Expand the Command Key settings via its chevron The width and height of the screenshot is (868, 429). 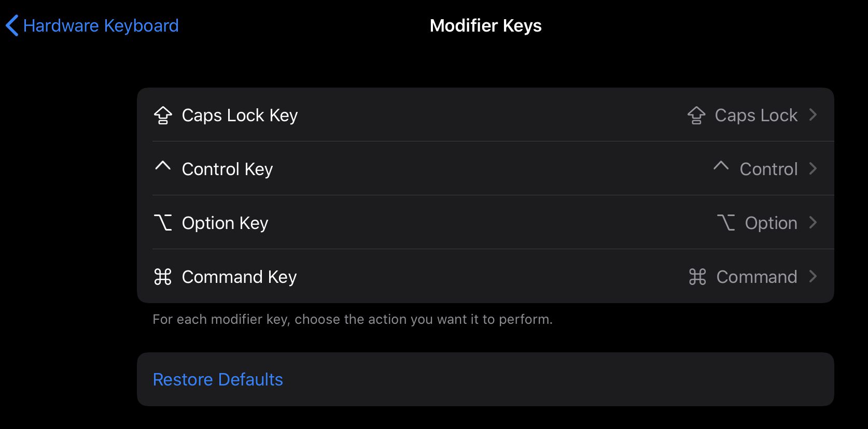pos(813,276)
